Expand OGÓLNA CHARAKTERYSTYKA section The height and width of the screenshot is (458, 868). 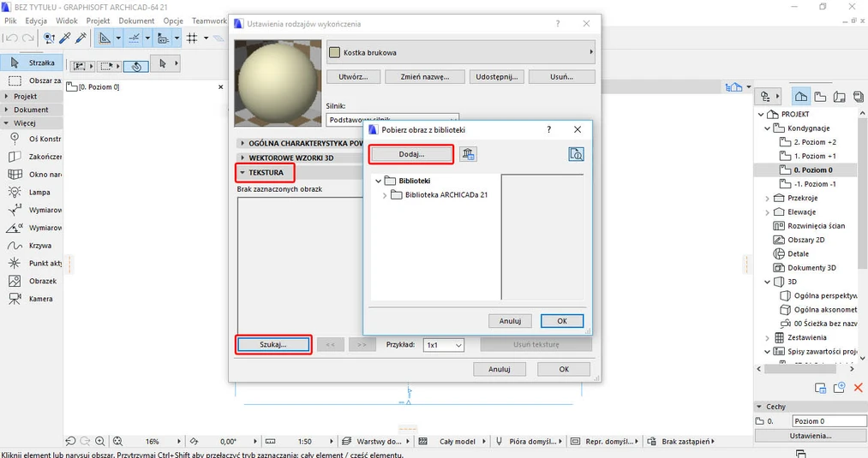click(x=242, y=143)
